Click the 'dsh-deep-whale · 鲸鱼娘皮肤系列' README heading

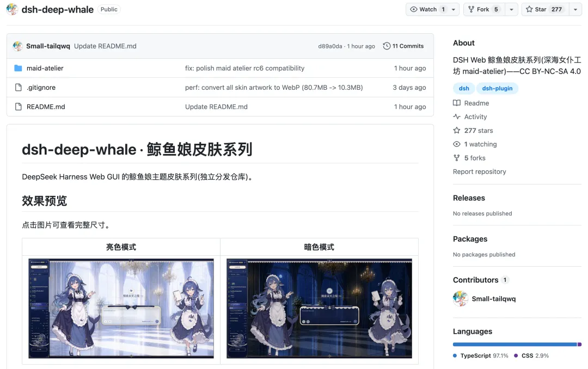pos(137,149)
